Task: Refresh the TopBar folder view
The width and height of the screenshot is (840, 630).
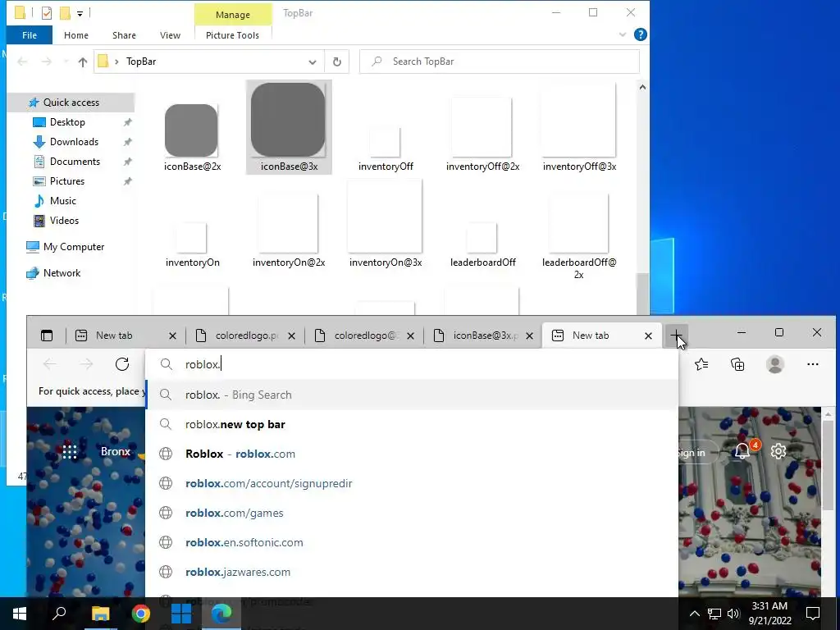Action: click(337, 62)
